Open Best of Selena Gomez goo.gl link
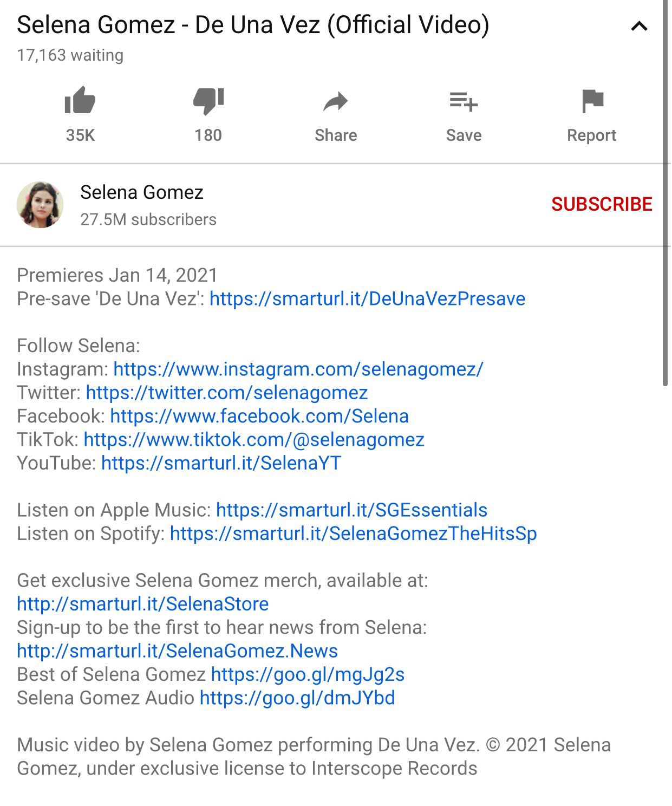Viewport: 672px width, 806px height. (x=308, y=674)
